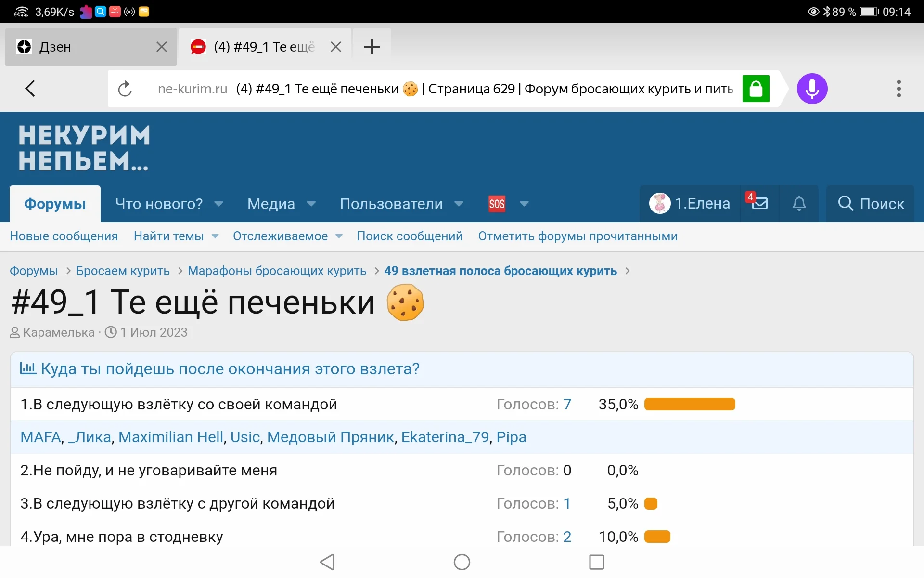Image resolution: width=924 pixels, height=578 pixels.
Task: Open the alerts bell icon
Action: (799, 203)
